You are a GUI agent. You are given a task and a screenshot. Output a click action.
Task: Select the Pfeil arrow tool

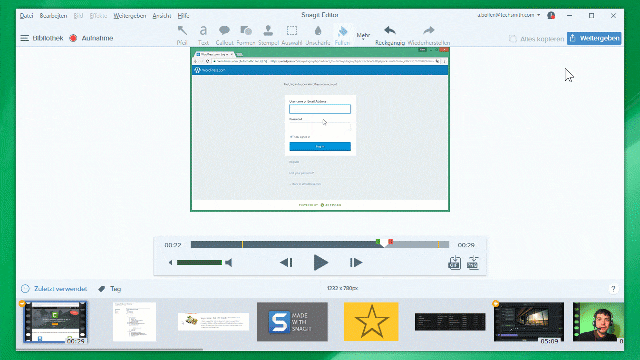[x=182, y=35]
